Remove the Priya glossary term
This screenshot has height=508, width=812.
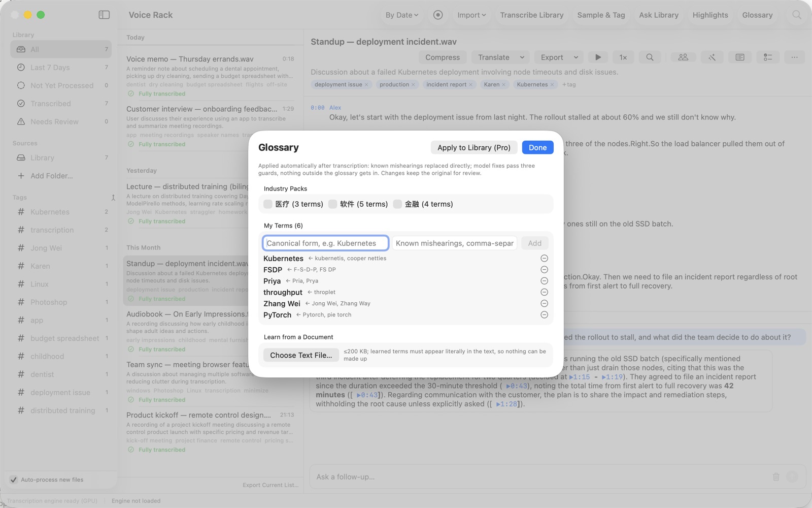click(544, 281)
